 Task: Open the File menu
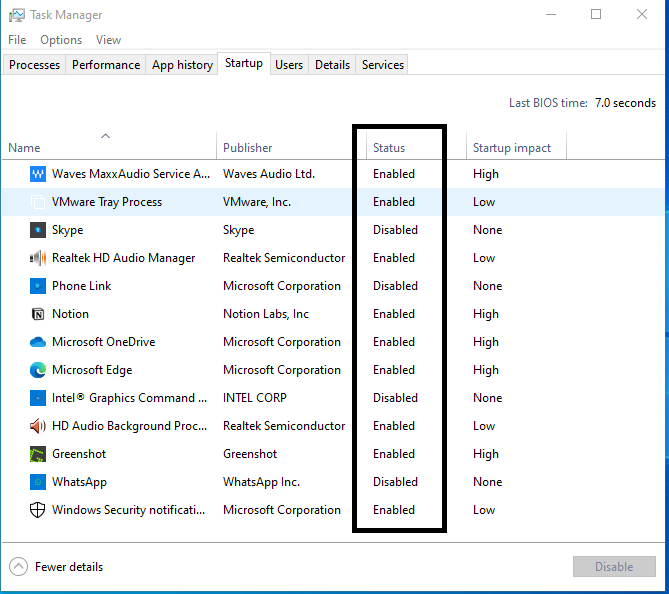tap(17, 40)
